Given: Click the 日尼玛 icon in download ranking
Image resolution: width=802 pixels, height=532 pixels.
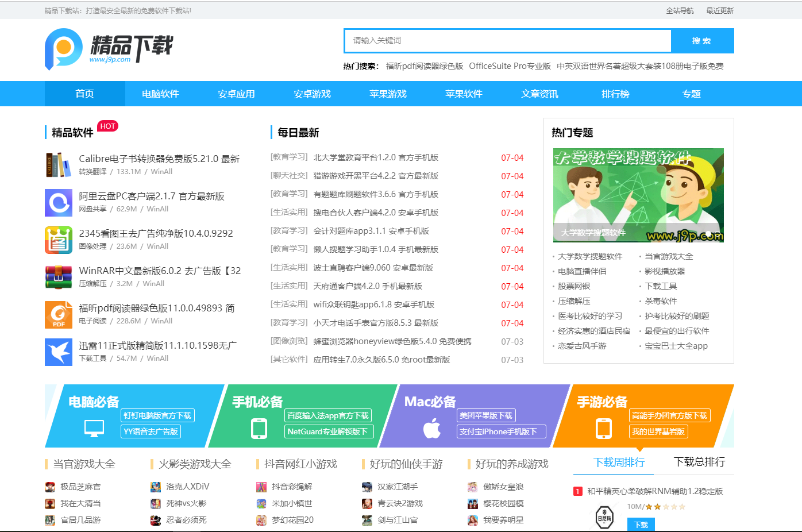Looking at the screenshot, I should (604, 517).
